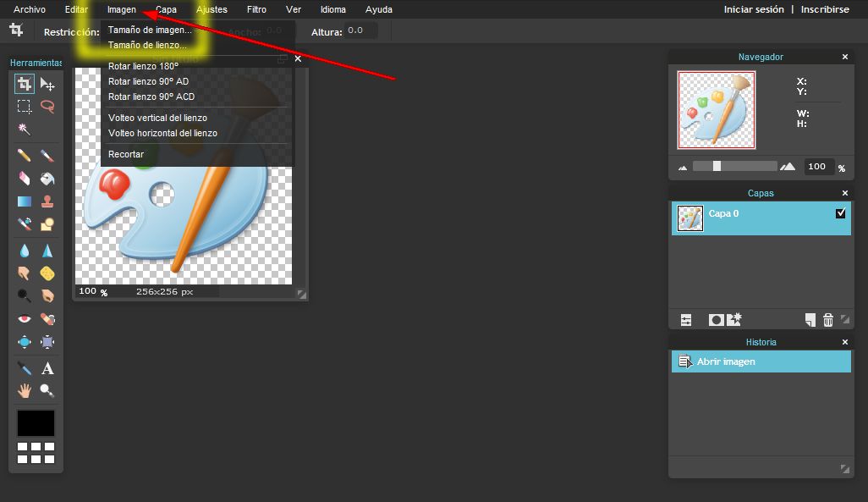This screenshot has height=502, width=868.
Task: Click the Inscribirse link
Action: [825, 9]
